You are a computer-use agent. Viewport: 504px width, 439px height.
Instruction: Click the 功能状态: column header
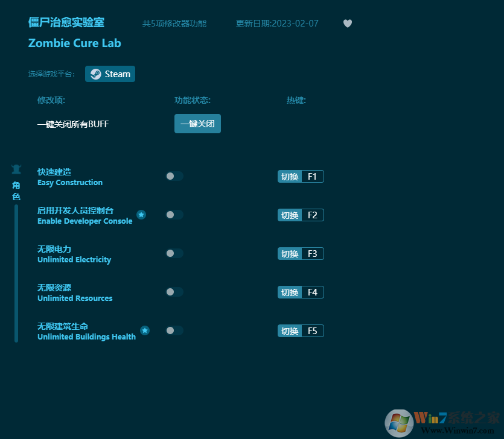(193, 100)
